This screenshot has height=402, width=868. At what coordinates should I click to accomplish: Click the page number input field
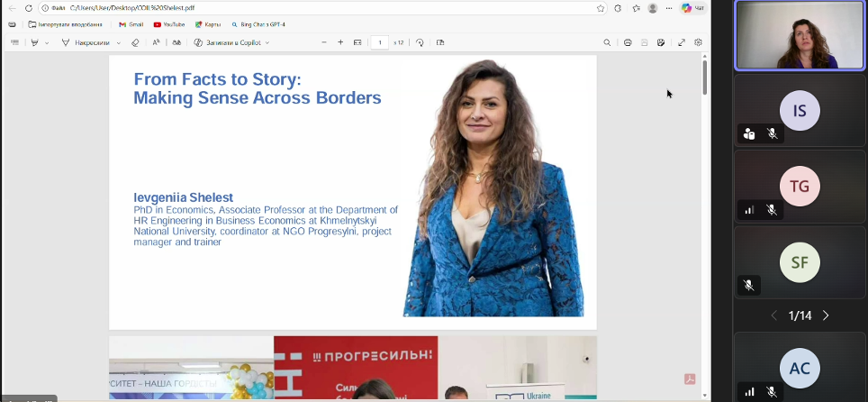(x=379, y=42)
